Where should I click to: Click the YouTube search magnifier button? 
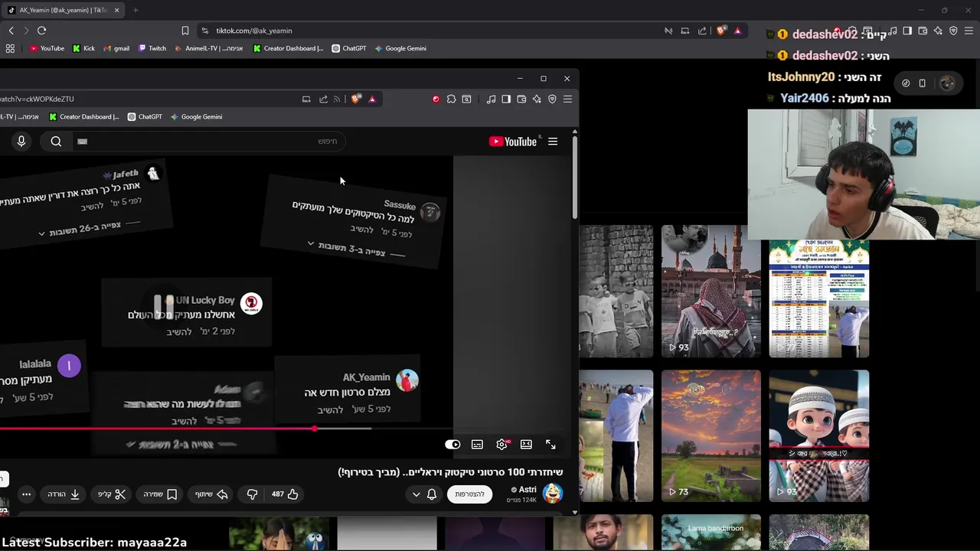tap(56, 141)
